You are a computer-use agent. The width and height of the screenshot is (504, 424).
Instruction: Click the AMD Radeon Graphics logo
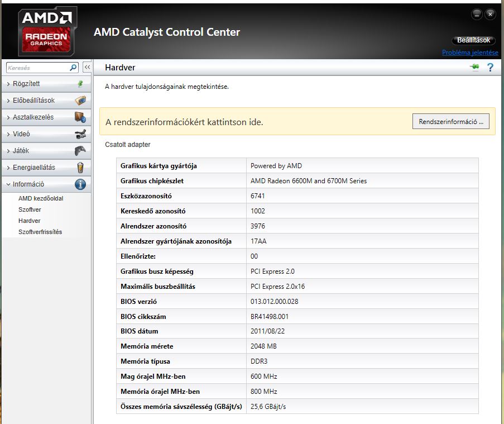pos(47,31)
